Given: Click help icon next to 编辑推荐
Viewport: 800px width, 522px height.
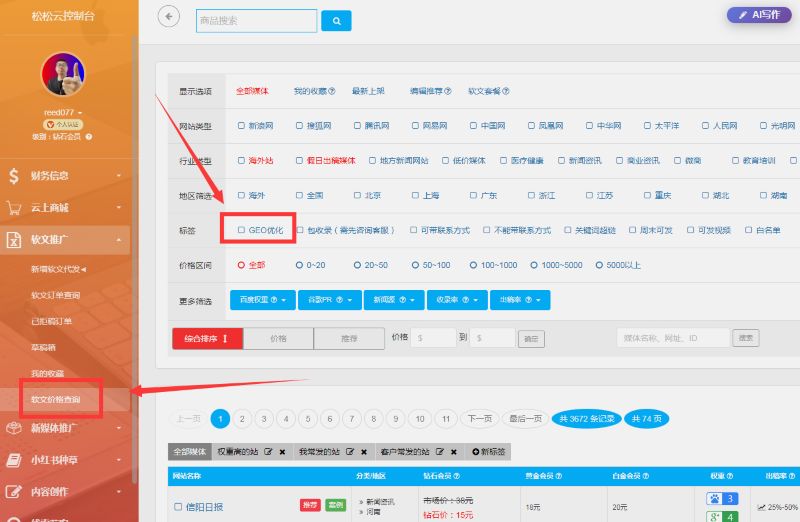Looking at the screenshot, I should [448, 91].
